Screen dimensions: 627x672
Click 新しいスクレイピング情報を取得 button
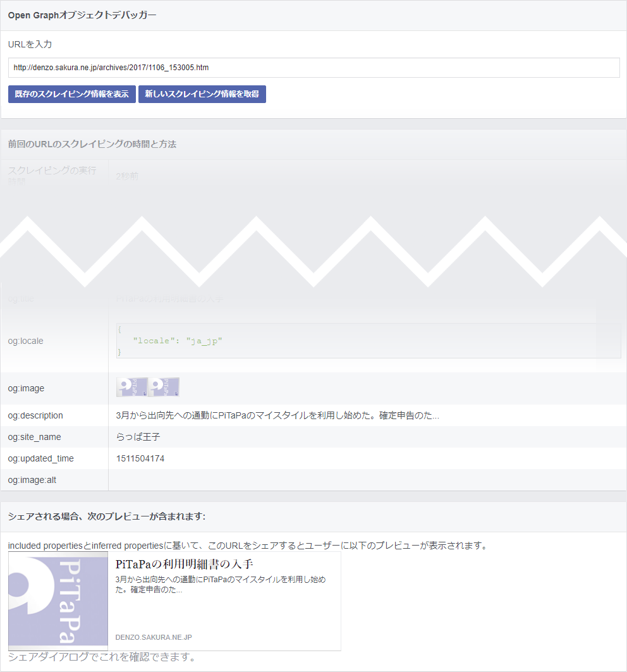(x=202, y=94)
